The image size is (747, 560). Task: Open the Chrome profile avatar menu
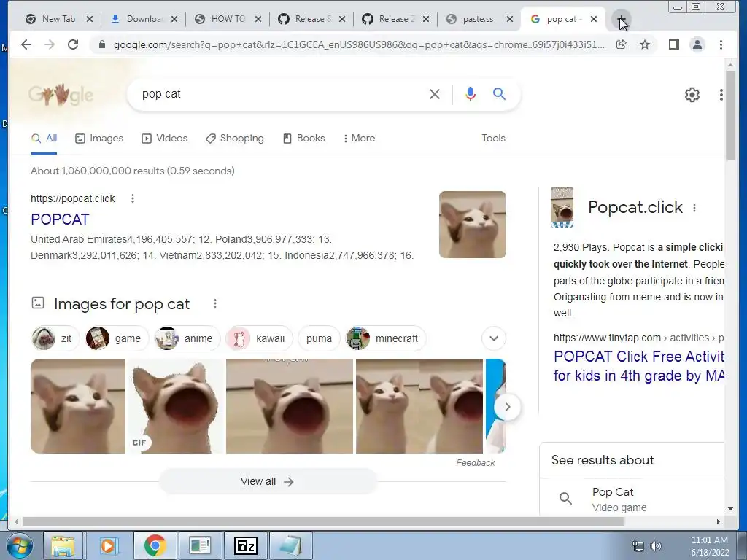click(697, 44)
